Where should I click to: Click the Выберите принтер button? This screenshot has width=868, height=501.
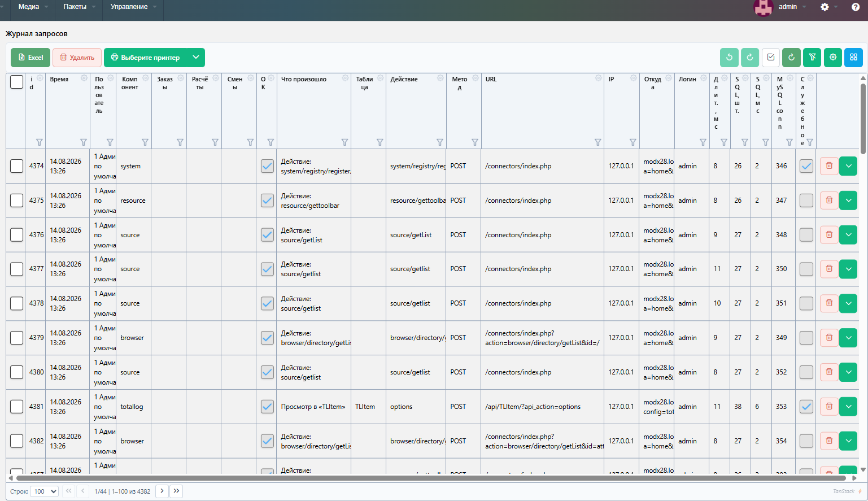coord(145,57)
